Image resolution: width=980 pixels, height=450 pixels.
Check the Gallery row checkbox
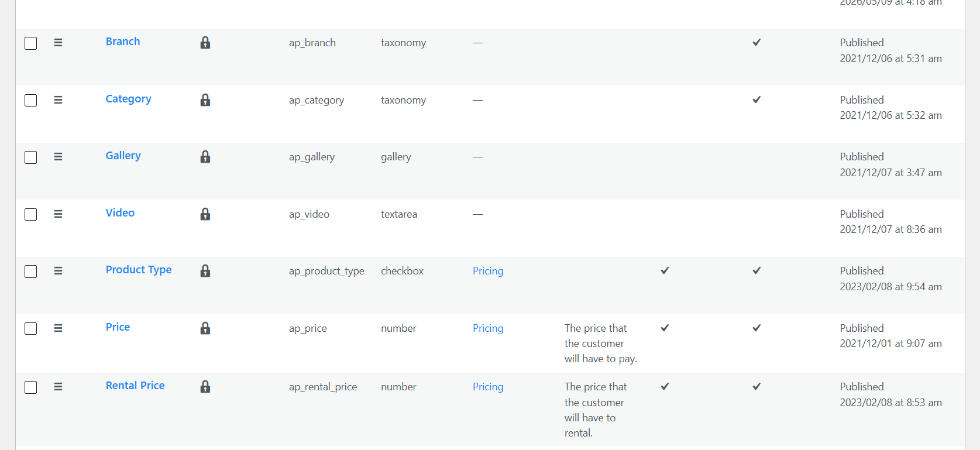click(x=31, y=157)
